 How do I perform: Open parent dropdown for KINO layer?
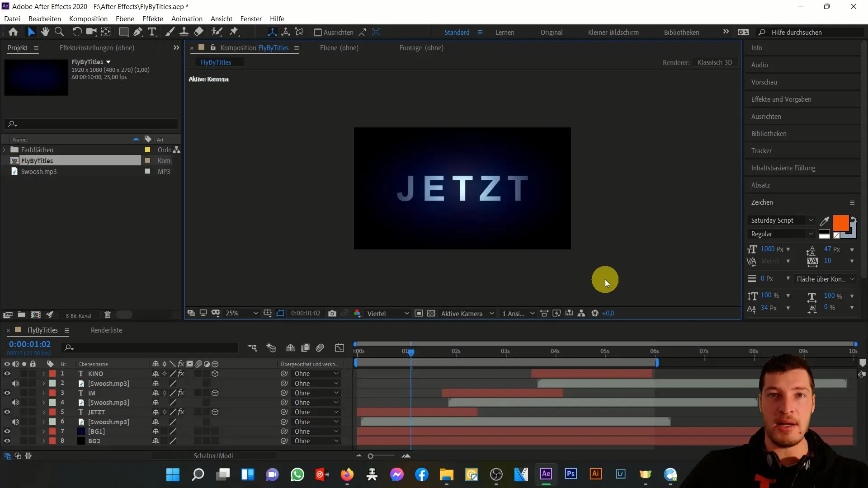[316, 374]
